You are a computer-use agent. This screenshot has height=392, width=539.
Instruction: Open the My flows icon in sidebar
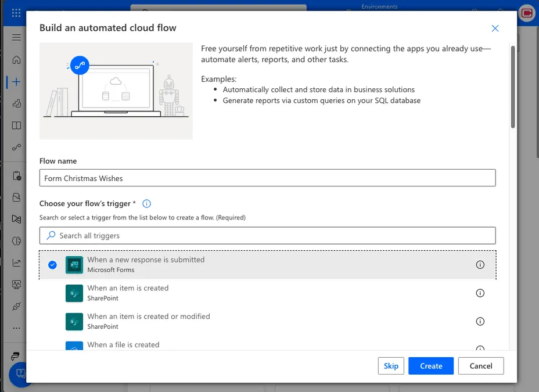[16, 148]
